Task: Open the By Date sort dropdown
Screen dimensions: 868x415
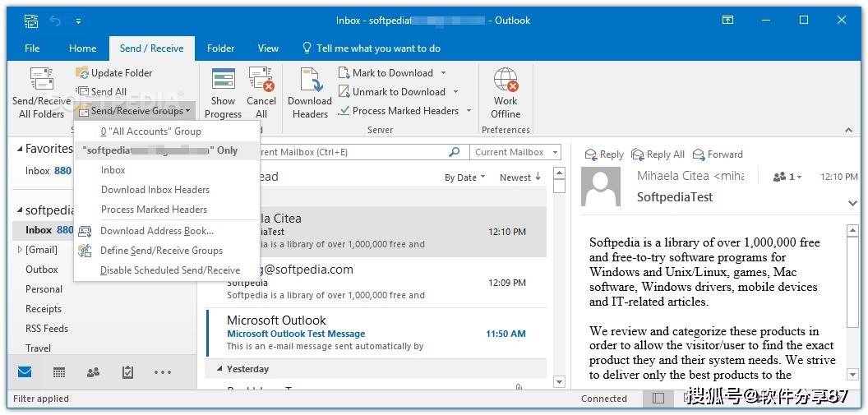Action: click(x=465, y=177)
